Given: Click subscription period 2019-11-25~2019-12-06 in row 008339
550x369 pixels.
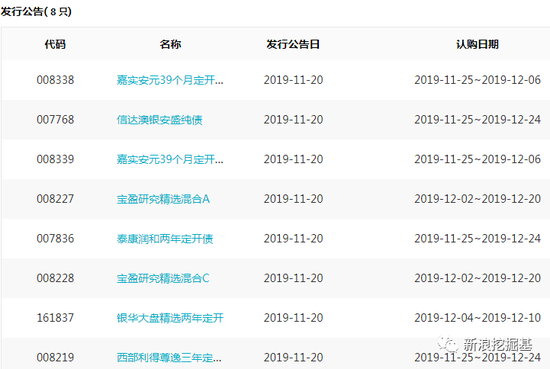Looking at the screenshot, I should (x=477, y=159).
